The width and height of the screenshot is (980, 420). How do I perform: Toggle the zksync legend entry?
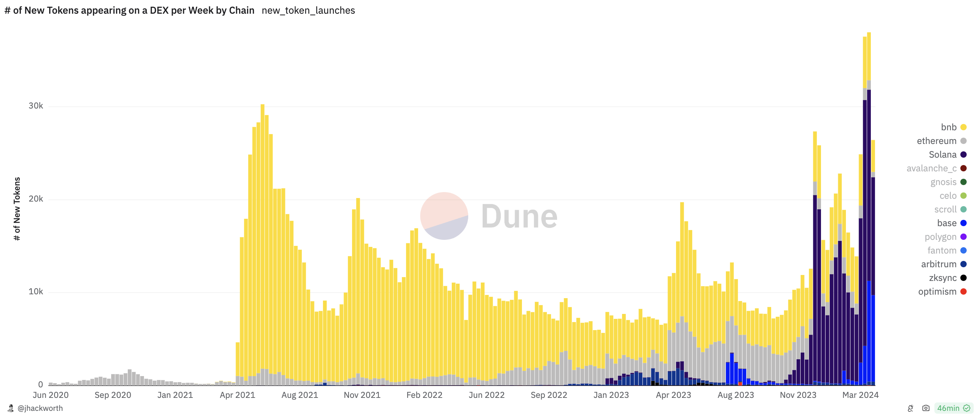pyautogui.click(x=942, y=278)
